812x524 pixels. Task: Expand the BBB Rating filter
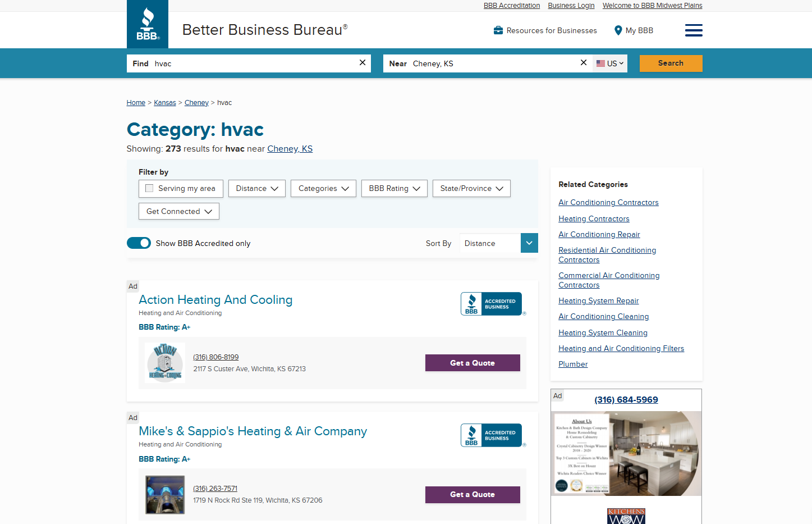[394, 188]
